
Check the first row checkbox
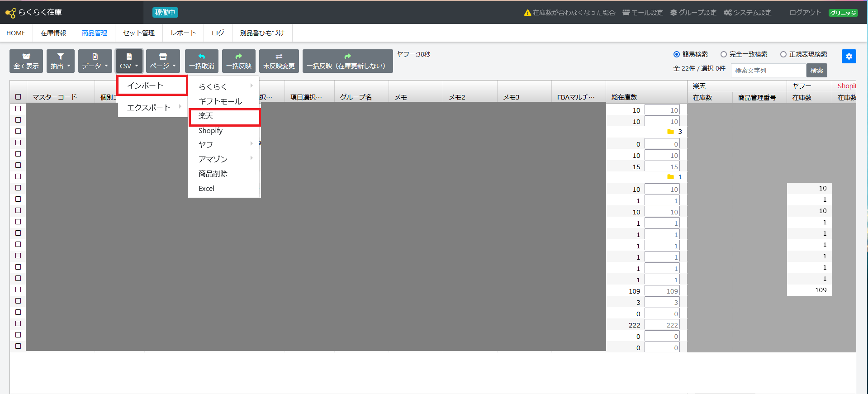[18, 109]
